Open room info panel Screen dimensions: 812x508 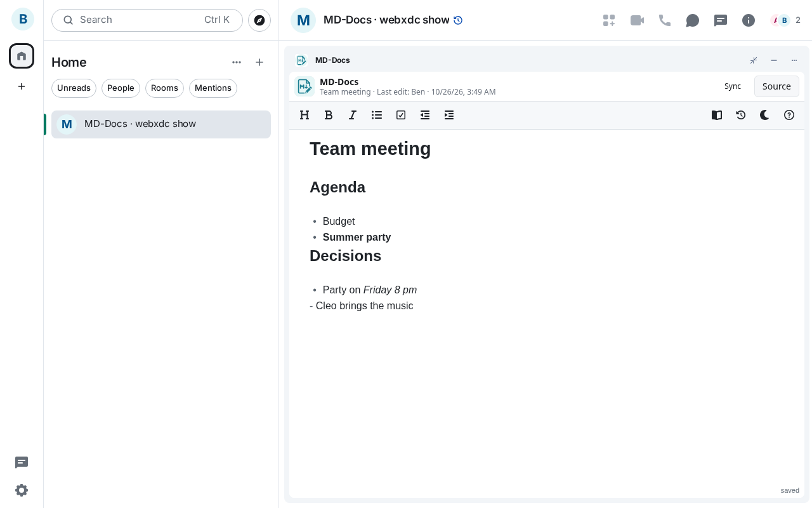(x=749, y=20)
